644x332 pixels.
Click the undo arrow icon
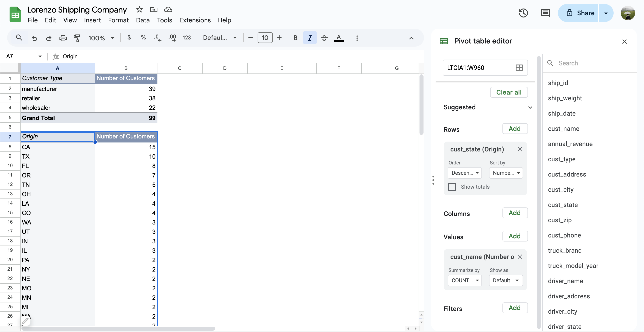34,38
